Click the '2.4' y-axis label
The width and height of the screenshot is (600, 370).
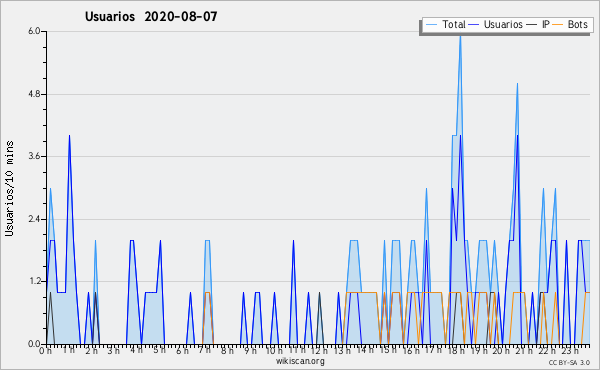pos(34,219)
